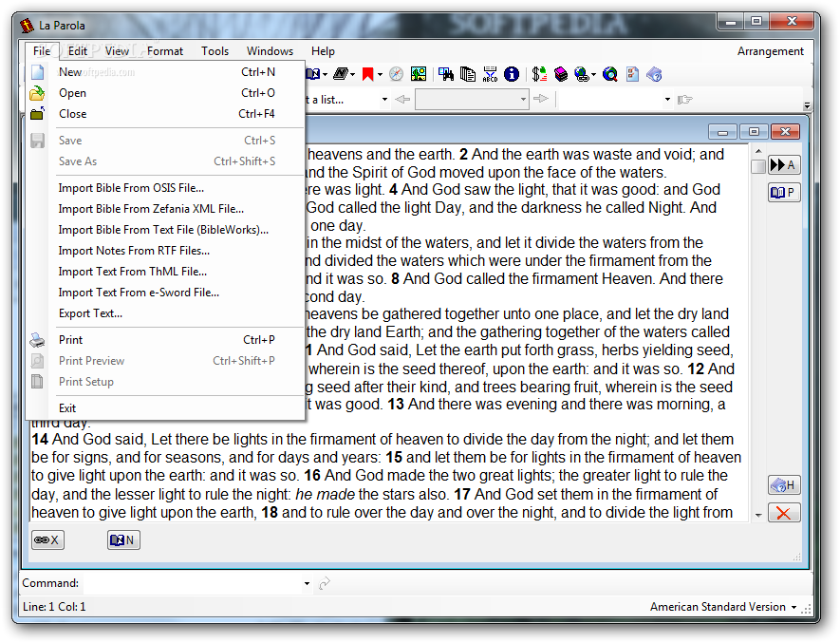Click the 'Line: 1 Col: 1' status text

tap(54, 607)
